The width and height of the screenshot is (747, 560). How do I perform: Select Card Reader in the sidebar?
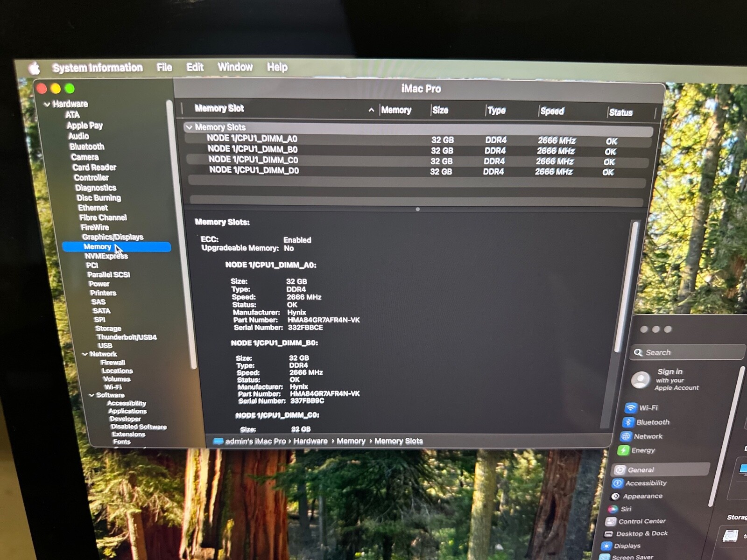coord(94,167)
